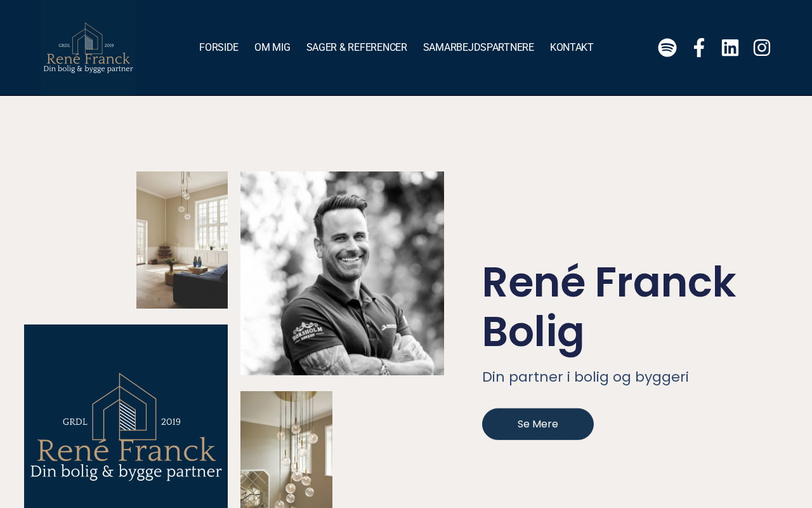Go to the FORSIDE menu item
The image size is (812, 508).
coord(219,48)
